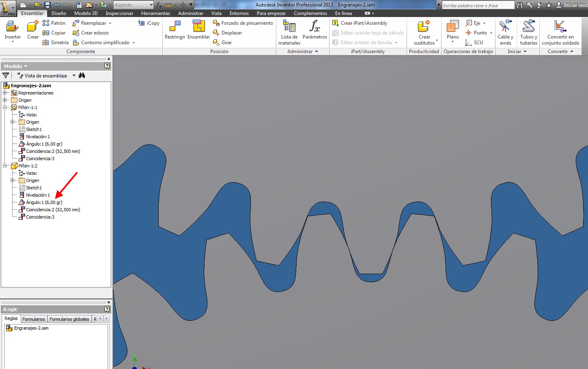The width and height of the screenshot is (588, 369).
Task: Select the Desplazar tool
Action: point(227,33)
